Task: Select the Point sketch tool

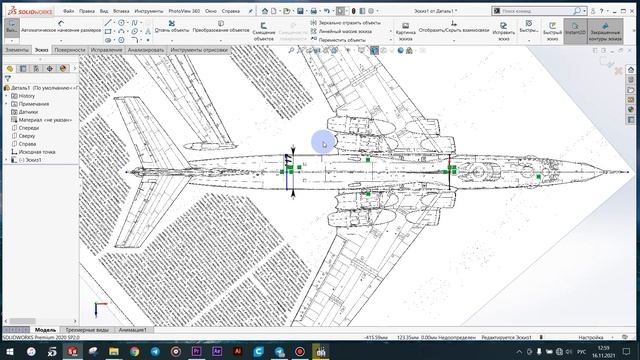Action: pyautogui.click(x=148, y=40)
